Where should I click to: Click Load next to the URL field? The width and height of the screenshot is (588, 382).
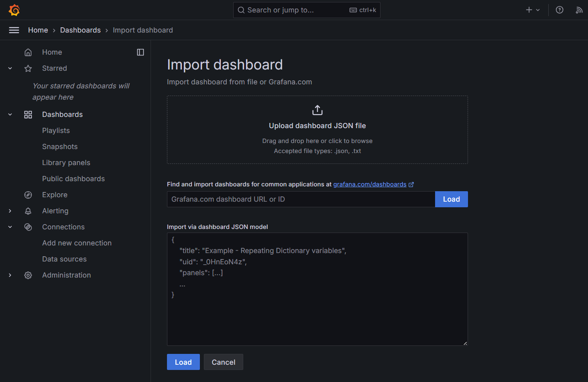pyautogui.click(x=451, y=199)
